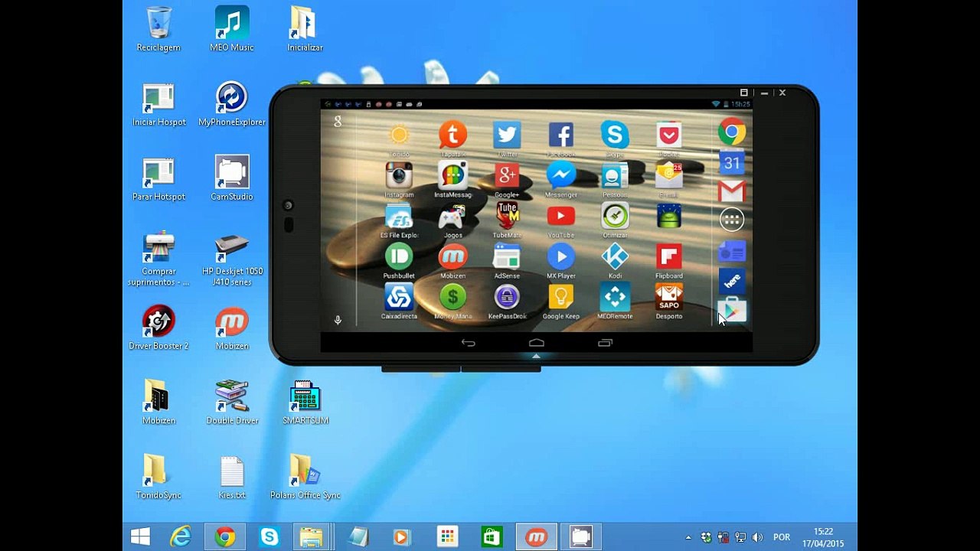Toggle full screen on Mobizen window
The image size is (980, 551).
[743, 93]
